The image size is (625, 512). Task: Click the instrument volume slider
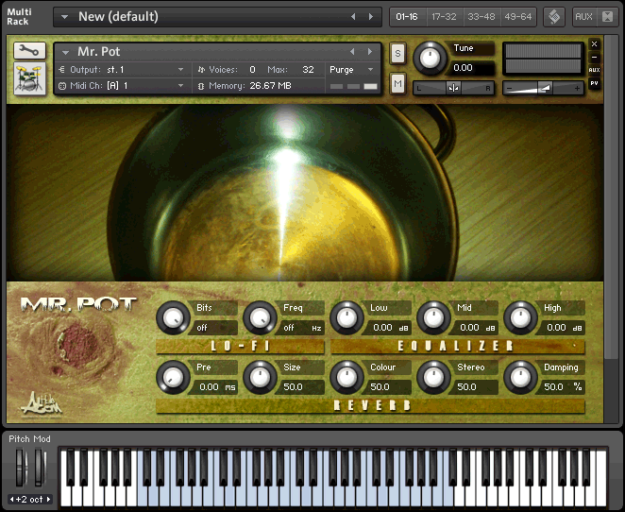[543, 88]
